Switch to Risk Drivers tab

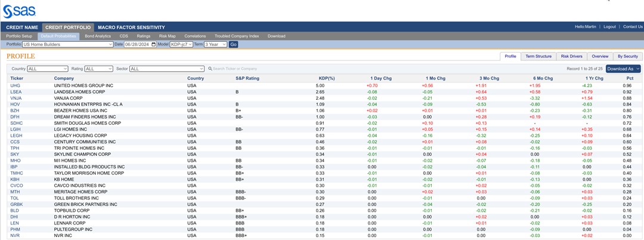point(572,56)
